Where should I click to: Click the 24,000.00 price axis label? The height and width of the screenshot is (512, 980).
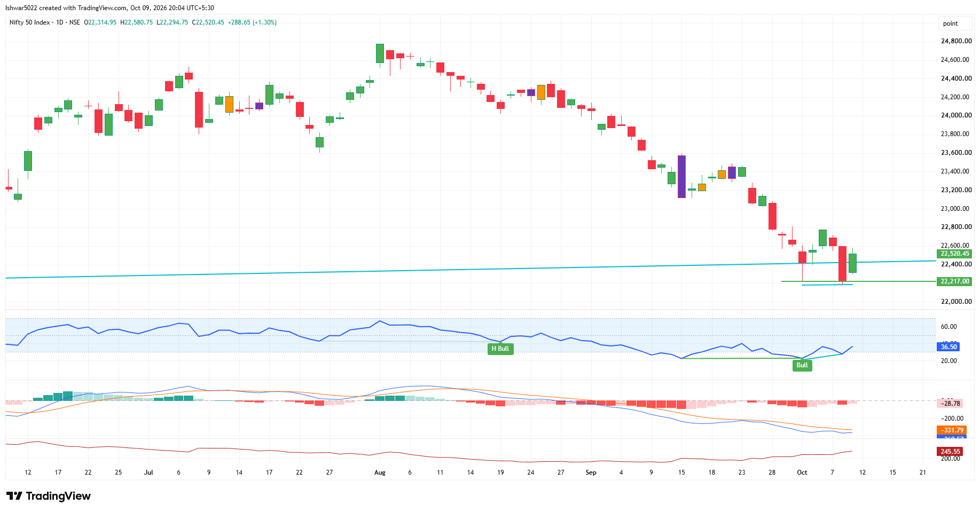click(x=955, y=115)
